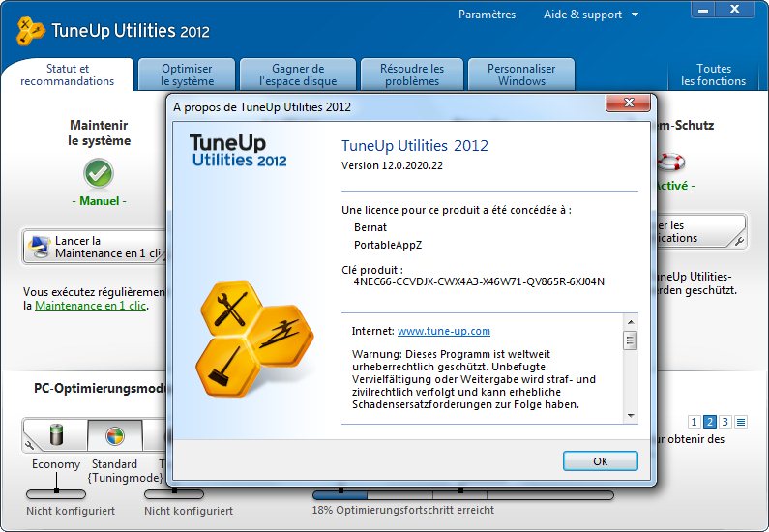
Task: Open the Aide & support dropdown menu
Action: [590, 15]
